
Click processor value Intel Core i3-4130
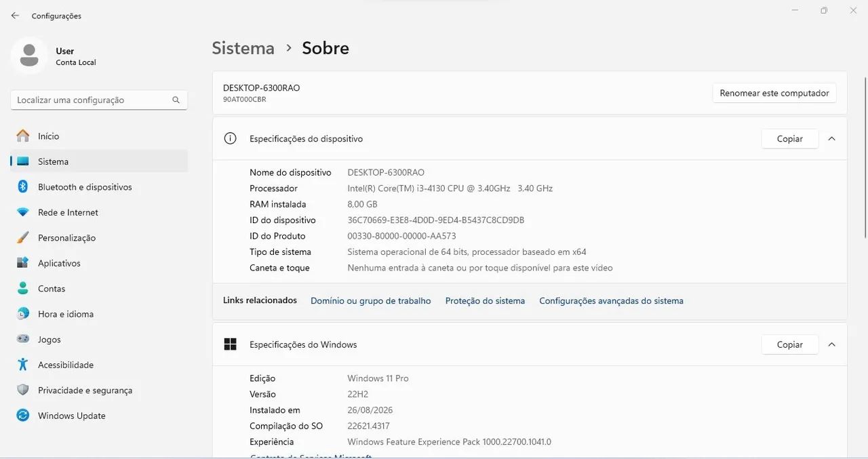[450, 188]
